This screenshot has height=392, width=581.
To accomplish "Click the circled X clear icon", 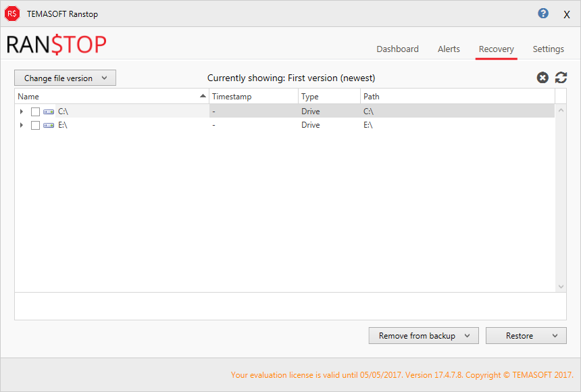I will tap(542, 78).
